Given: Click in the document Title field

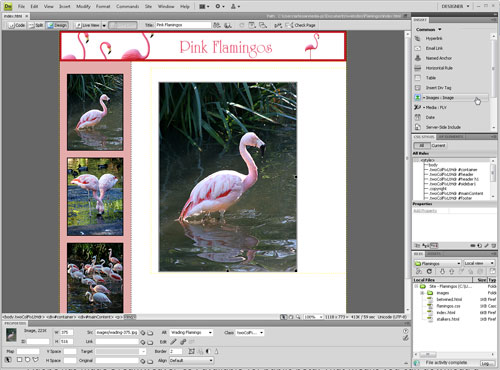Looking at the screenshot, I should 183,25.
